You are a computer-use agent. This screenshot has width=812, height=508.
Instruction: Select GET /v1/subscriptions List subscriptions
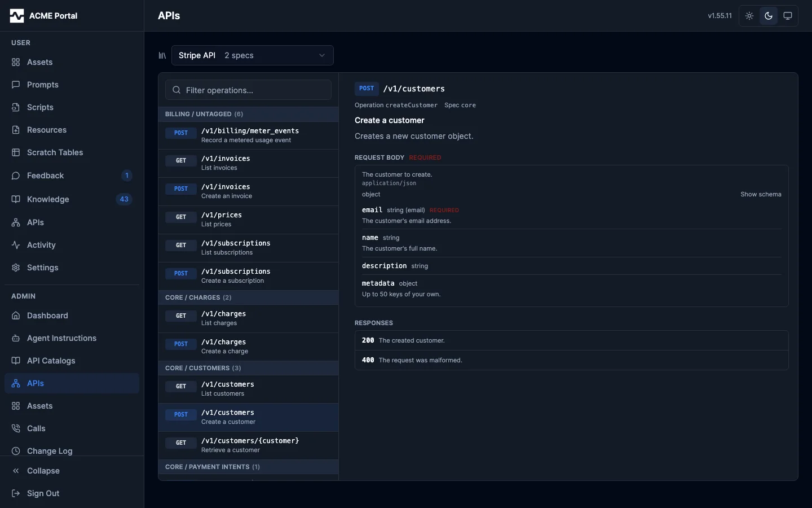coord(249,248)
